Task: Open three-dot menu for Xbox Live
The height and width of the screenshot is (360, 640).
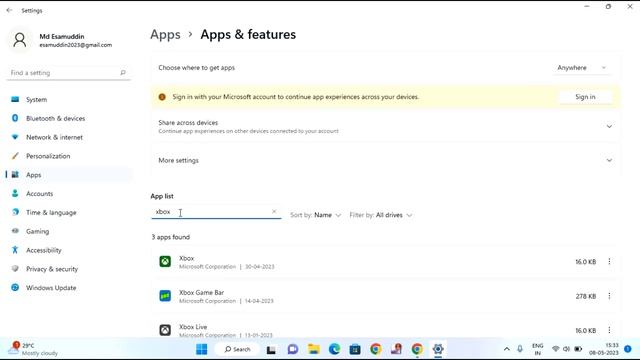Action: click(x=609, y=330)
